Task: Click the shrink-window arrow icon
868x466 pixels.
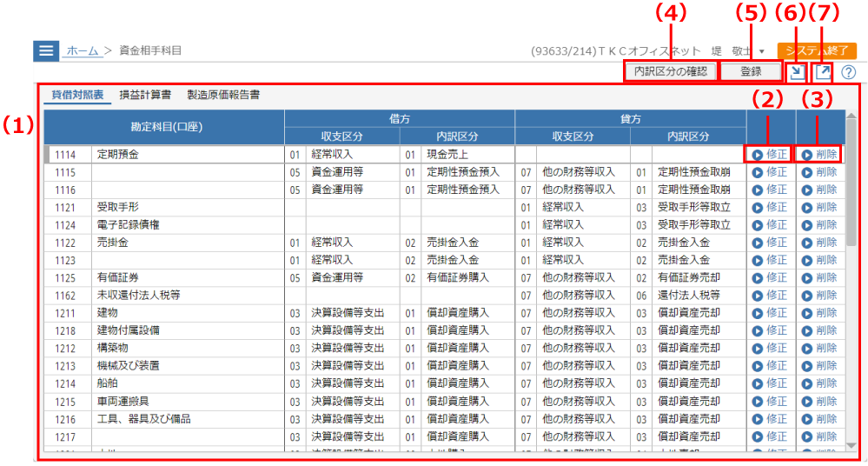Action: pos(797,72)
